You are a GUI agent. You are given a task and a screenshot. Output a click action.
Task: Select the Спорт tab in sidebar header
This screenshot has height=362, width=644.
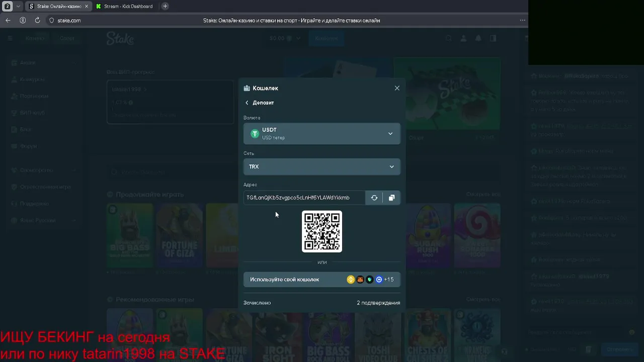pos(67,38)
